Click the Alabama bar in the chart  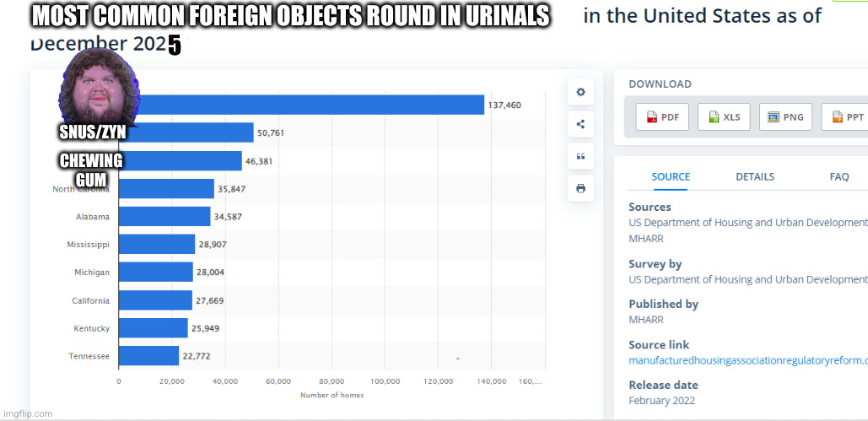point(164,216)
